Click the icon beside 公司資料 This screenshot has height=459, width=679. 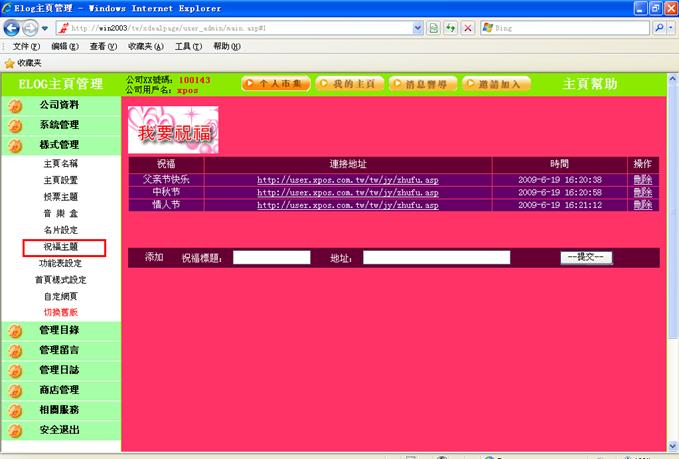coord(15,105)
